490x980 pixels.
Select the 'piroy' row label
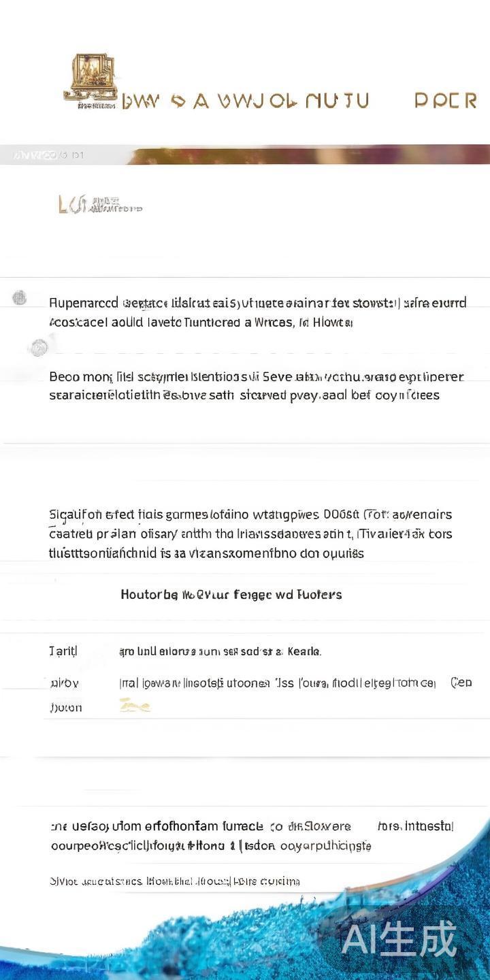pyautogui.click(x=64, y=683)
